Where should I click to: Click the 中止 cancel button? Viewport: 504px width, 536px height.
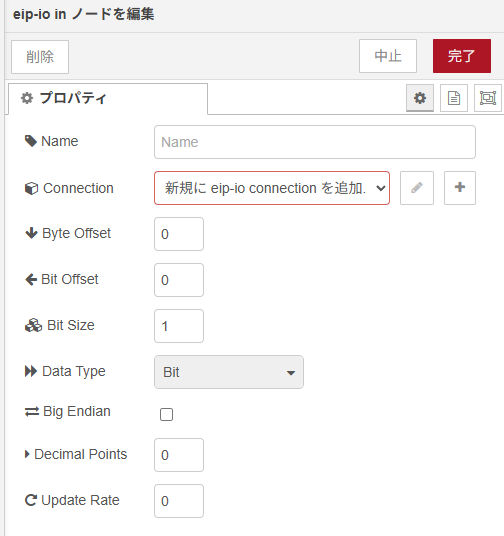click(388, 56)
